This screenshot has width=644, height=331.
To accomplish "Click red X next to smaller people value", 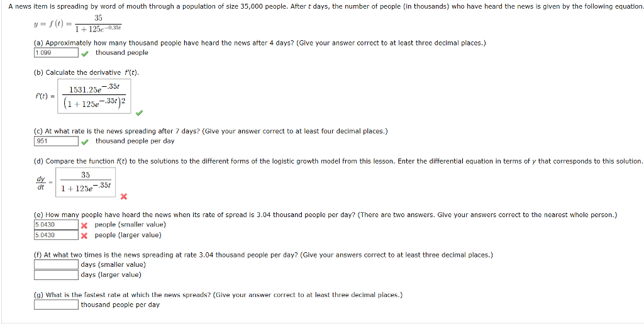I will click(x=84, y=225).
